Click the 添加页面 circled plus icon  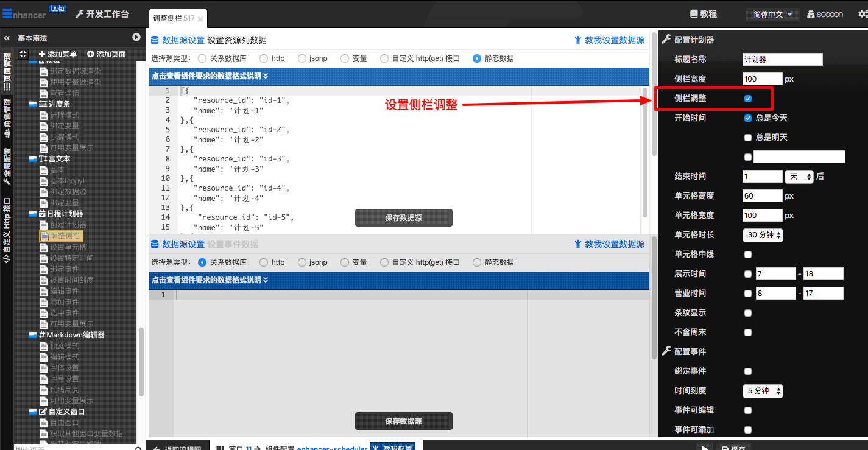coord(91,54)
